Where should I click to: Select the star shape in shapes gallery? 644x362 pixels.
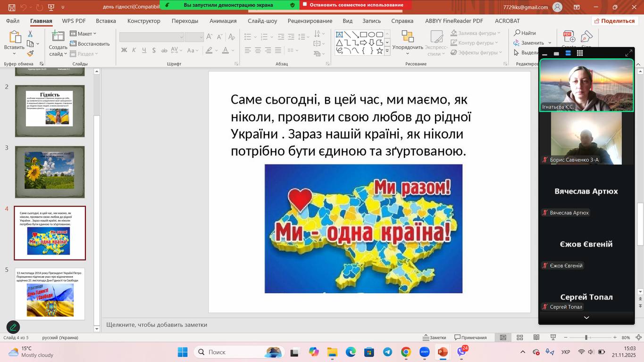click(x=379, y=51)
